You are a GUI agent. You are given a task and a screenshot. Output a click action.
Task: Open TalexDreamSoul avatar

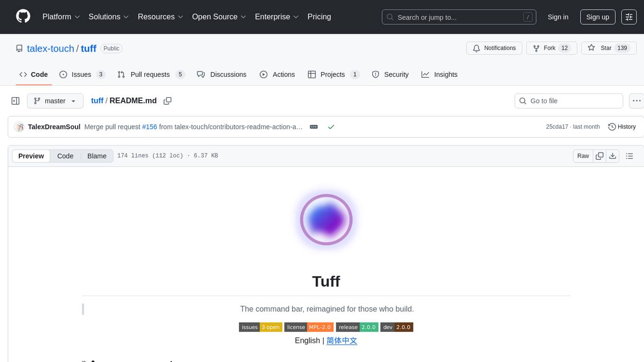(x=19, y=127)
